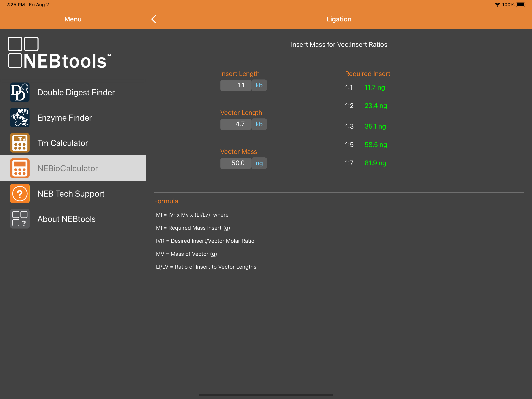Viewport: 532px width, 399px height.
Task: Select the NEBioCalculator calculator icon
Action: pos(20,168)
